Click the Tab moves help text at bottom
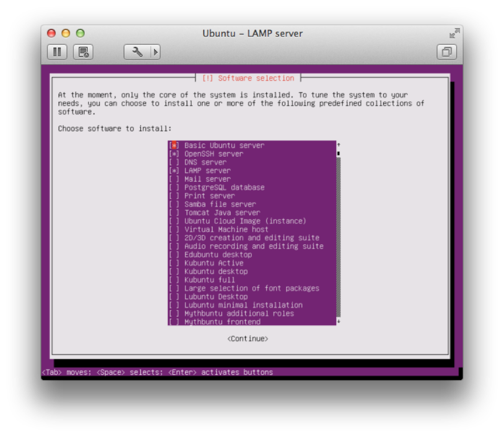 [x=157, y=372]
